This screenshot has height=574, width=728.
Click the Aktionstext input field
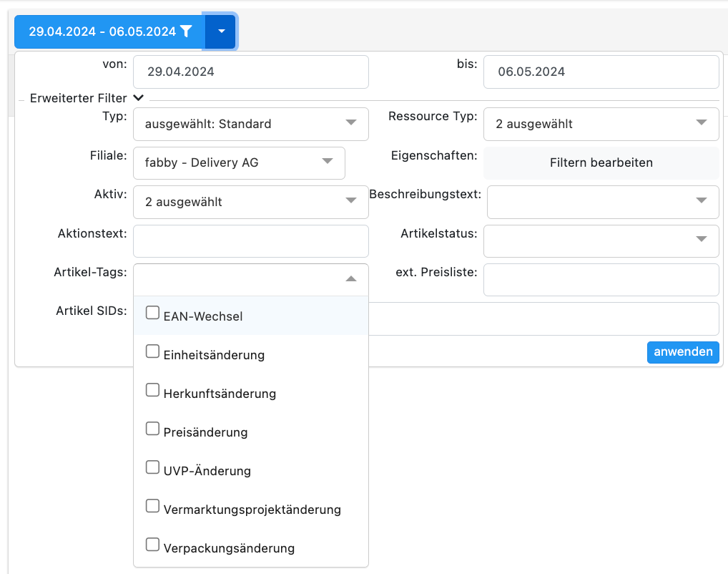click(250, 241)
